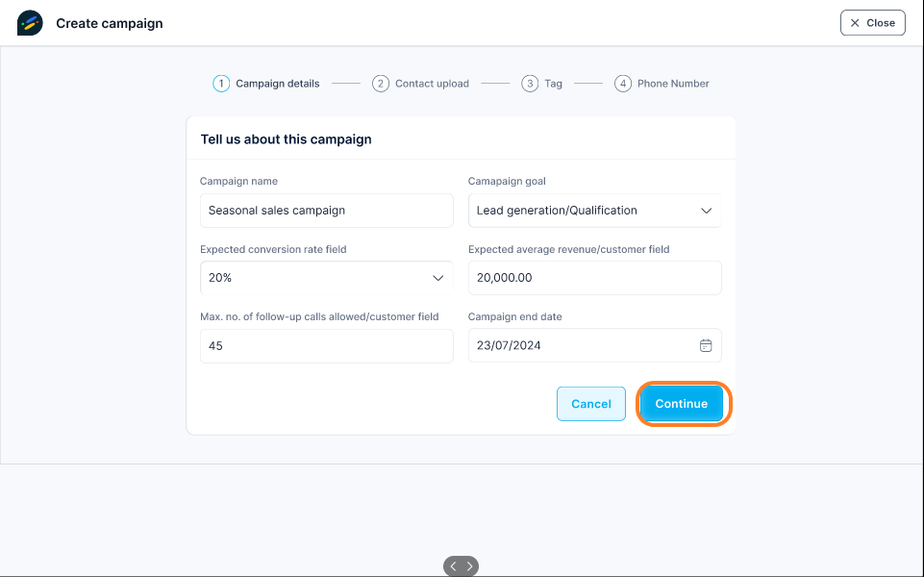
Task: Open the Phone Number step label
Action: 673,84
